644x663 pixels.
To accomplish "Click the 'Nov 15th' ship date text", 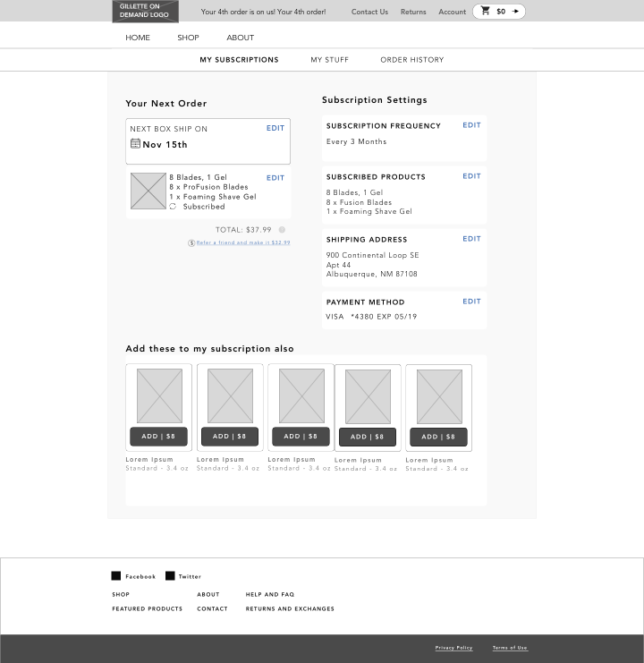I will [165, 145].
